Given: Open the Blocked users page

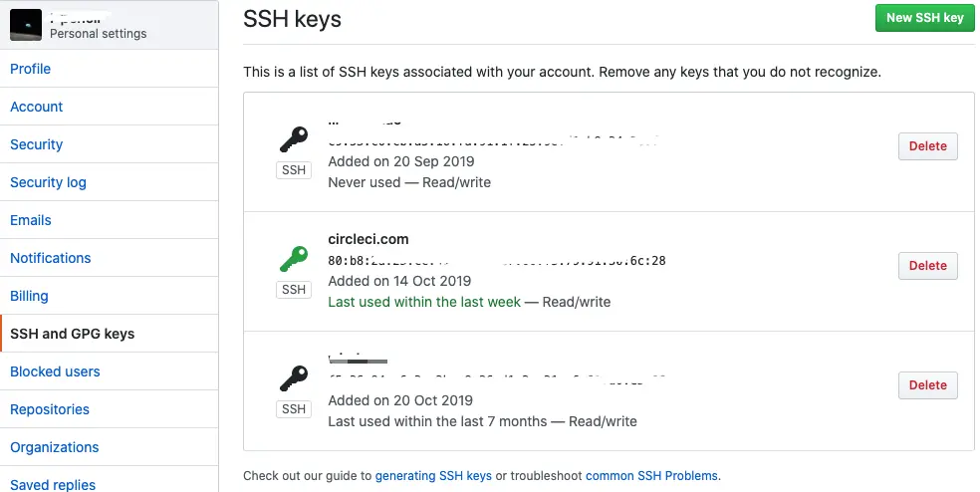Looking at the screenshot, I should [55, 371].
